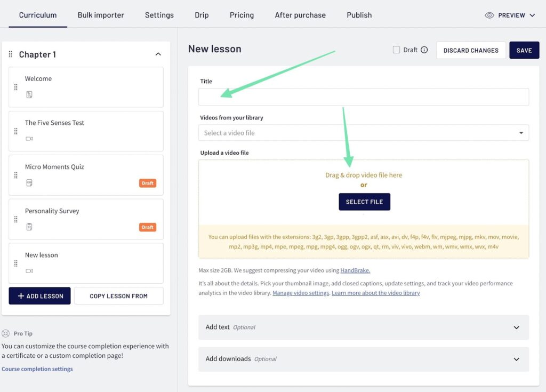Image resolution: width=546 pixels, height=392 pixels.
Task: Go to the Publish tab
Action: tap(359, 15)
